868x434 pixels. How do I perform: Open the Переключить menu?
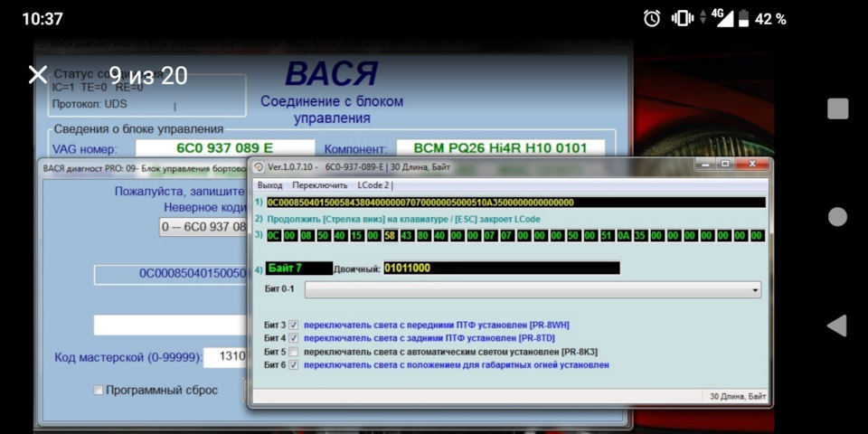pyautogui.click(x=320, y=185)
